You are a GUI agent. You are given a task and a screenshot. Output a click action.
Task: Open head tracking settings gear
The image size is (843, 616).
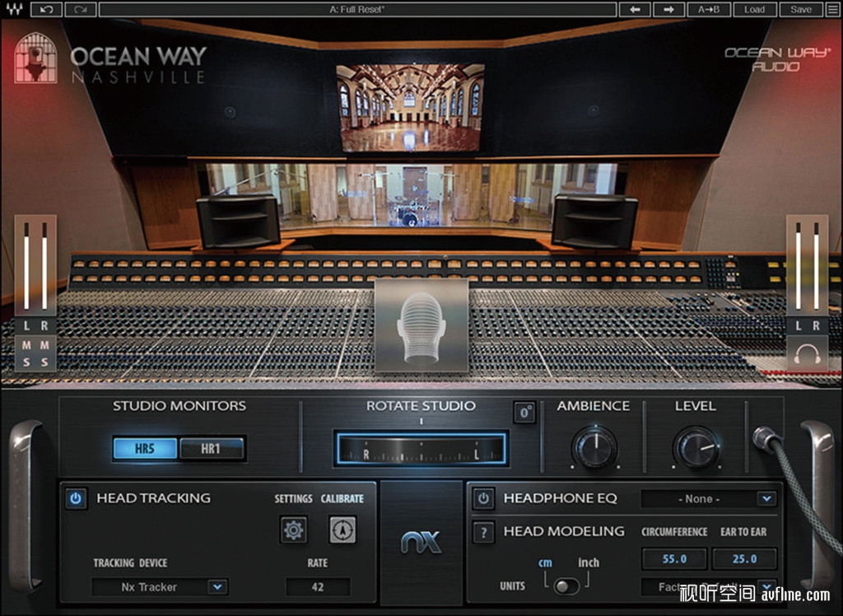pos(294,530)
